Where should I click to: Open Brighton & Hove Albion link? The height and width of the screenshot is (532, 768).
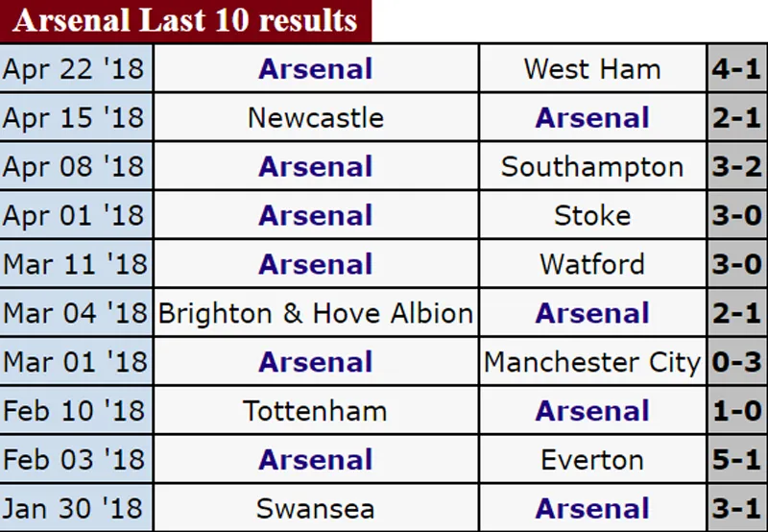click(x=316, y=313)
